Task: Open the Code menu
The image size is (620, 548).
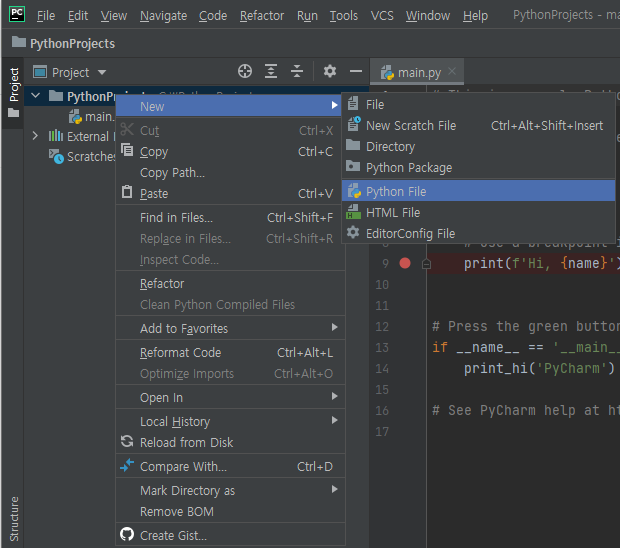Action: tap(213, 16)
